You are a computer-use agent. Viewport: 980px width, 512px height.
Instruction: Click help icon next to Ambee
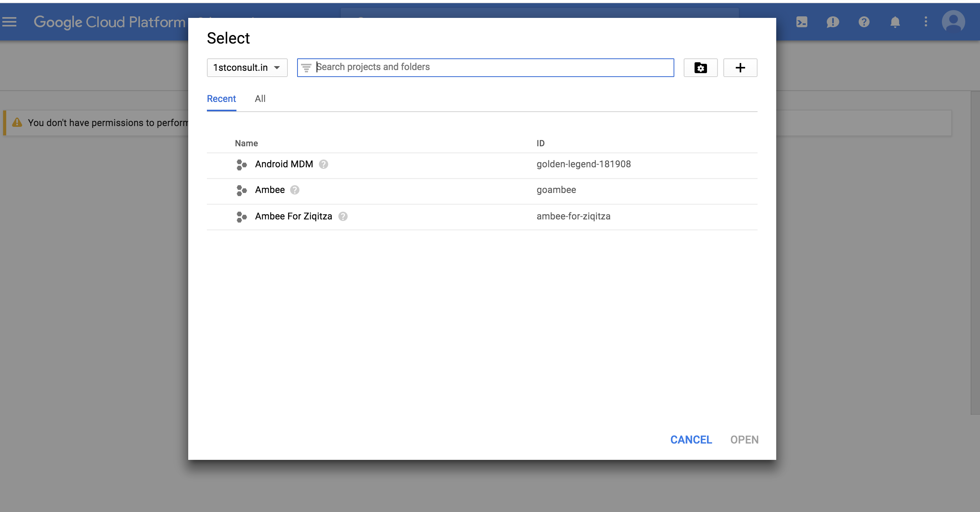pyautogui.click(x=295, y=190)
